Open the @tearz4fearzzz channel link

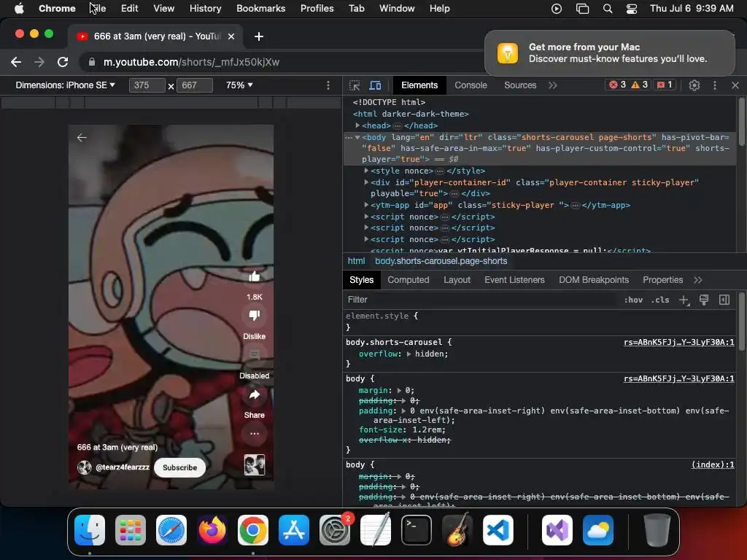pyautogui.click(x=123, y=467)
